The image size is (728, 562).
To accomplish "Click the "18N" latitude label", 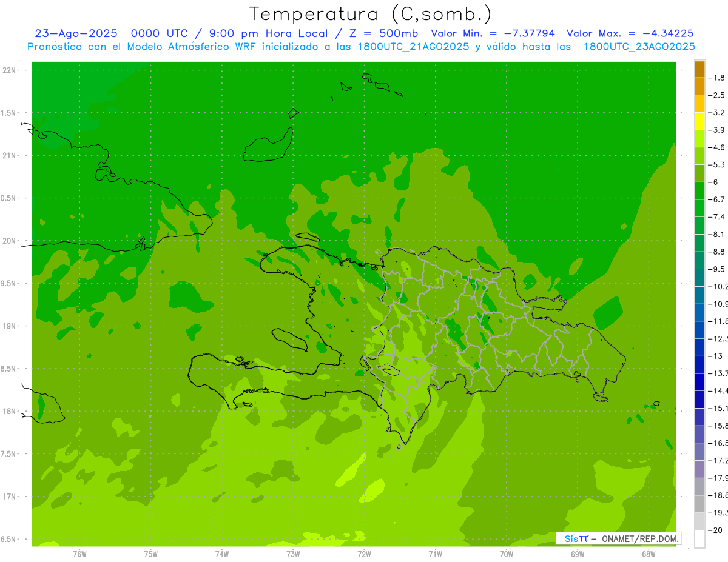I will [9, 412].
